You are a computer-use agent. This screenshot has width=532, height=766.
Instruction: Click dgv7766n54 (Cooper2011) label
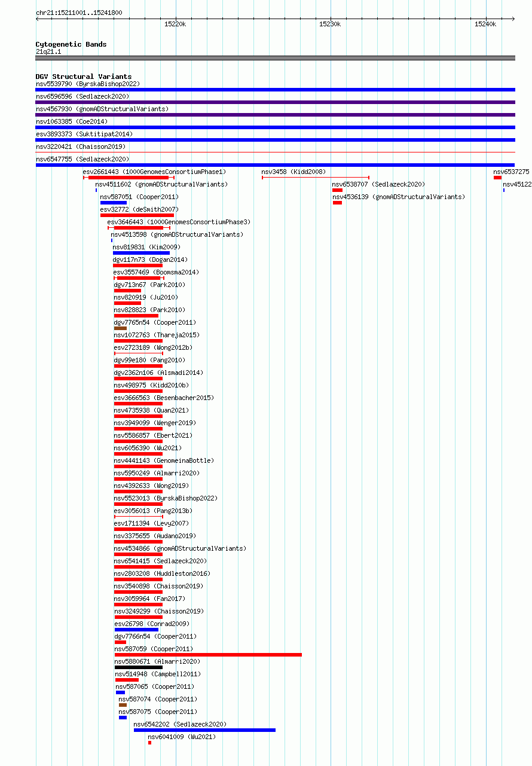156,636
